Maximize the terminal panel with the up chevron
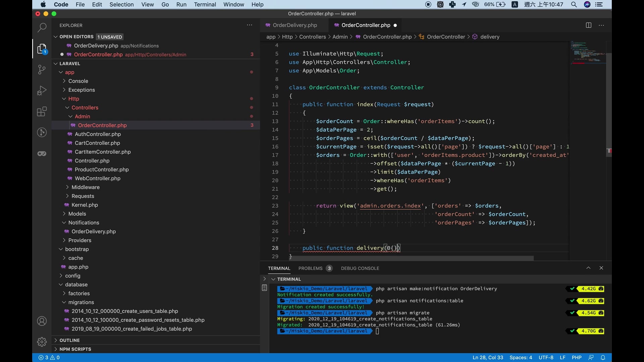The image size is (644, 362). [588, 268]
